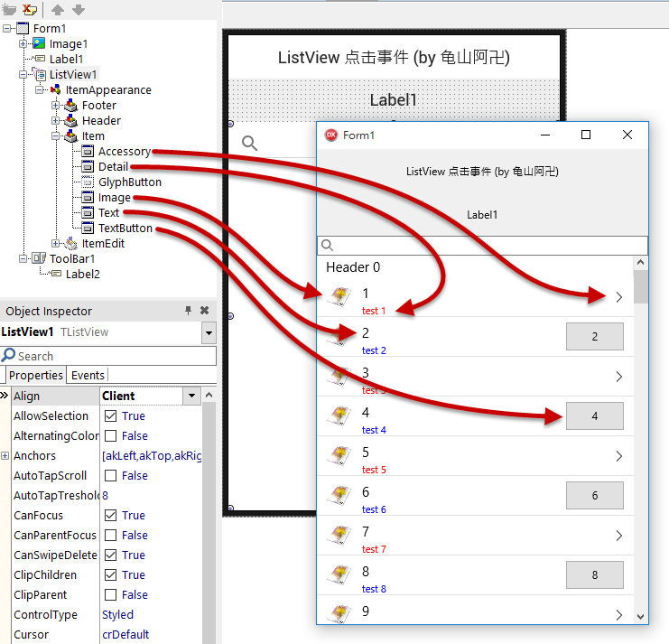Screen dimensions: 669x644
Task: Click the chevron accessory on list item 1
Action: click(618, 297)
